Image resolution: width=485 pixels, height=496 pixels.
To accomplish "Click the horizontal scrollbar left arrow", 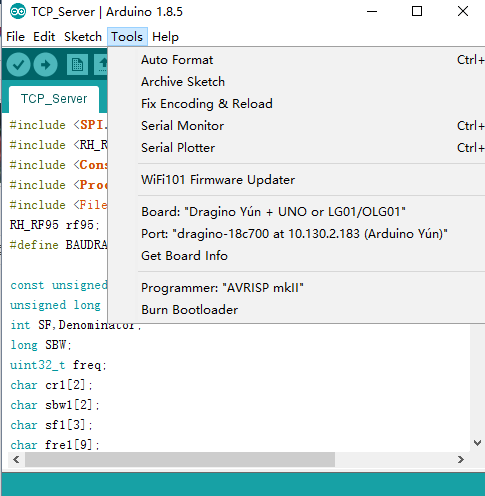I will (x=16, y=460).
